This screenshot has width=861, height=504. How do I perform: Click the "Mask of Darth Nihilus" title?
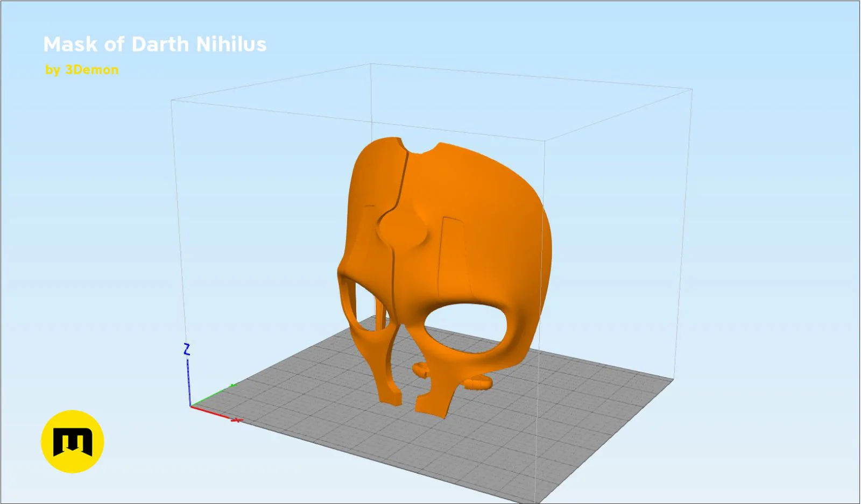[155, 44]
